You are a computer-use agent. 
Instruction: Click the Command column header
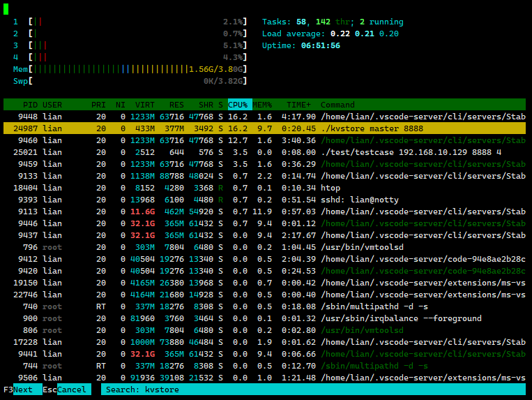pyautogui.click(x=337, y=105)
